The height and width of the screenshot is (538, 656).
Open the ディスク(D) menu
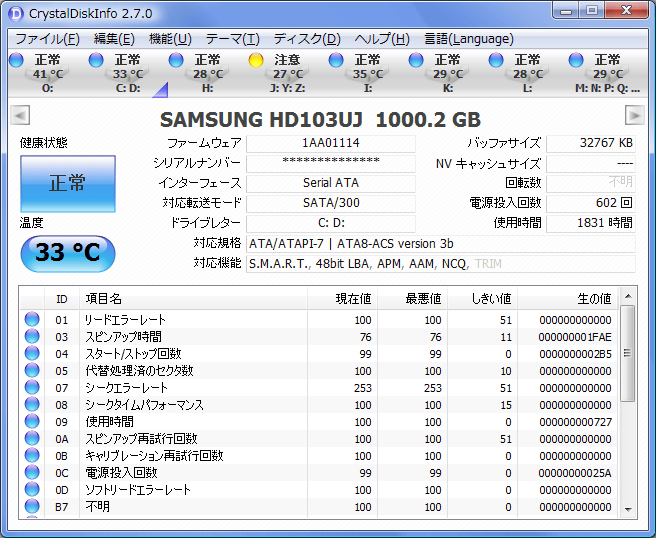point(307,39)
